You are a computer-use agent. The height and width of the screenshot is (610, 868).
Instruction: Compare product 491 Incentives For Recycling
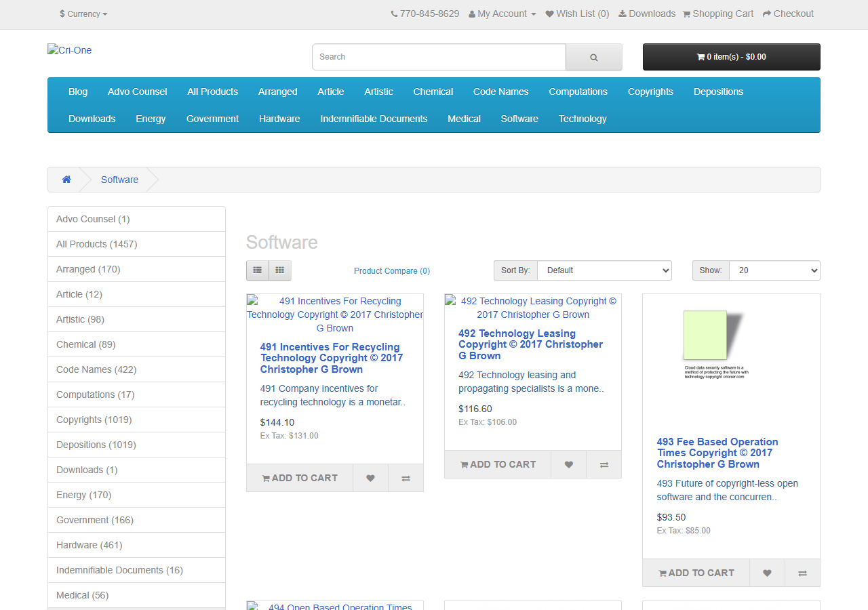tap(406, 478)
